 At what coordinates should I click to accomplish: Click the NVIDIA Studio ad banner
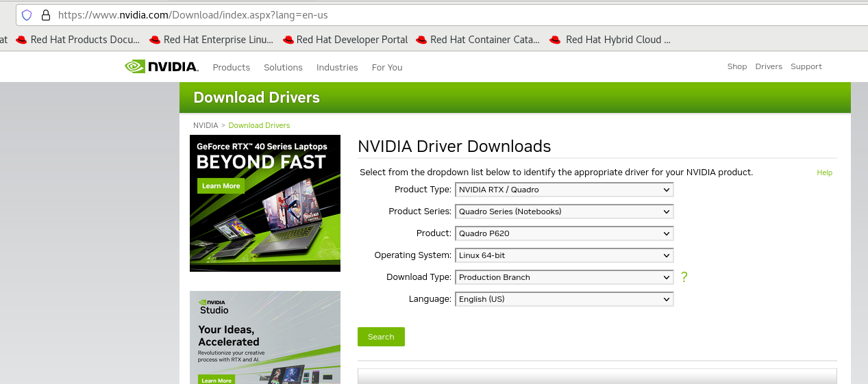265,337
